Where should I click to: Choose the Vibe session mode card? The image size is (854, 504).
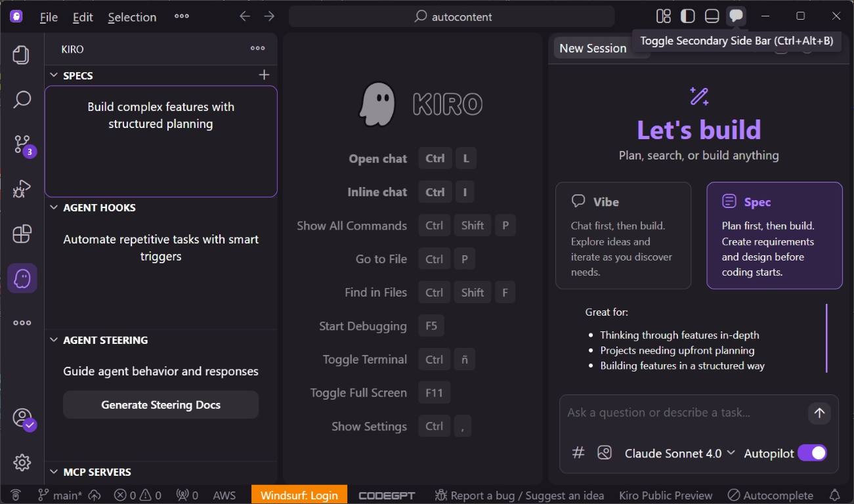pyautogui.click(x=623, y=236)
